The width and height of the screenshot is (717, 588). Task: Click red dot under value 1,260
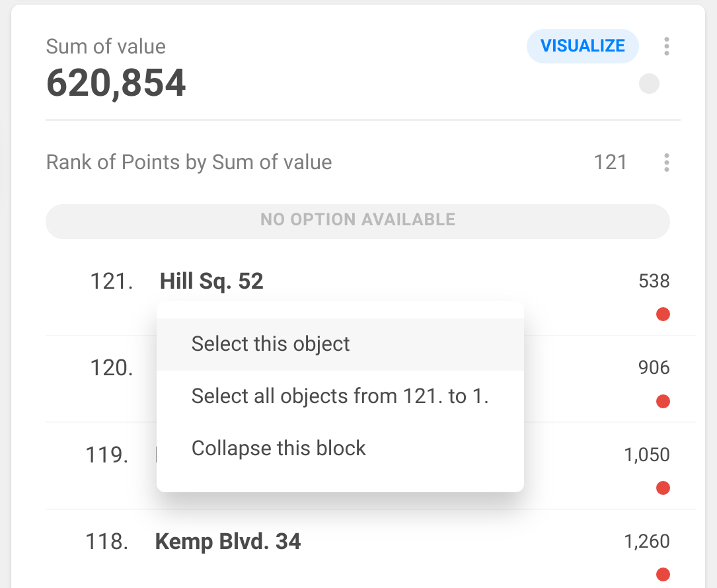tap(663, 574)
